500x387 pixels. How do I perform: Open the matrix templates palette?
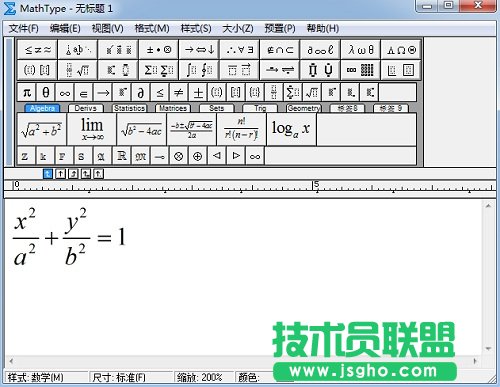[361, 70]
